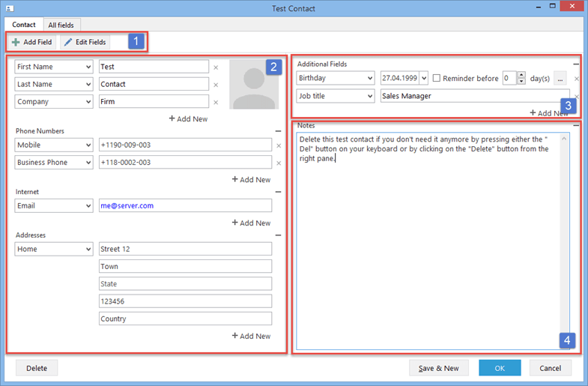Open the Mobile phone type dropdown
This screenshot has width=588, height=386.
[88, 145]
